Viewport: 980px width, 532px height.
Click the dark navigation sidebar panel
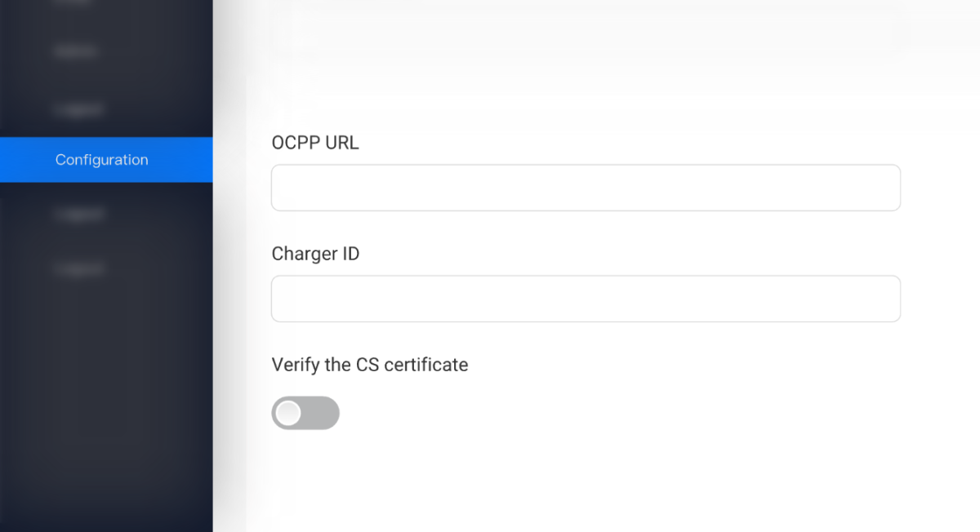(x=106, y=367)
